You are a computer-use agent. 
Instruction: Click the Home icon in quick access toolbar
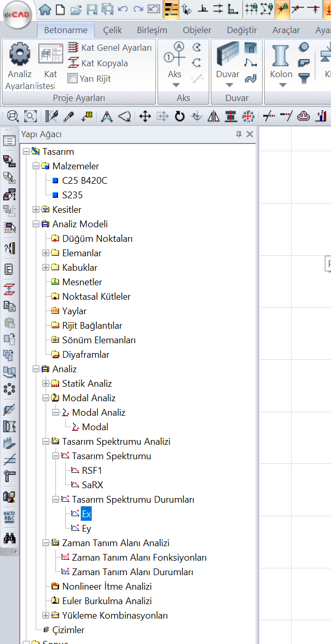45,9
